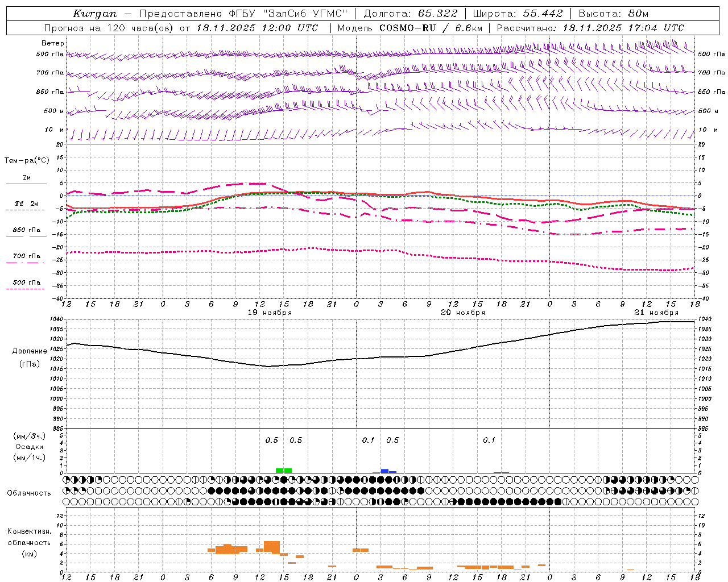The width and height of the screenshot is (728, 582).
Task: Click the 'Осадки' precipitation label
Action: [30, 447]
